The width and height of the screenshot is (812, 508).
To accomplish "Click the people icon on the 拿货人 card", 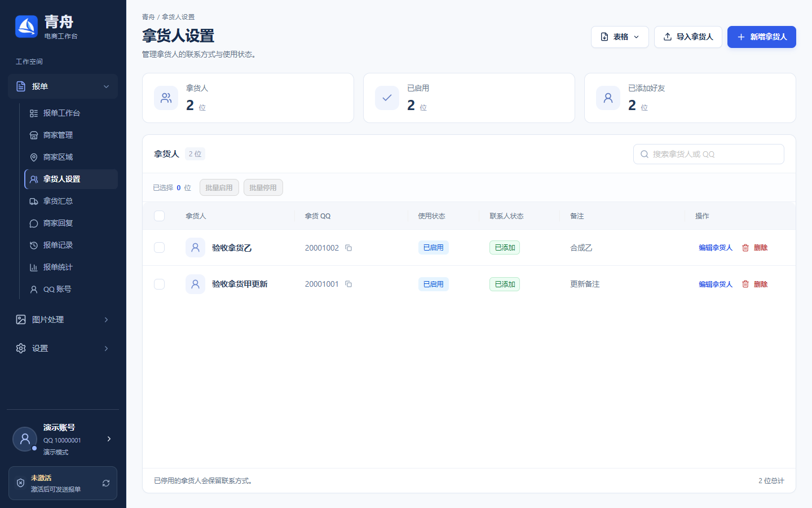I will click(166, 98).
